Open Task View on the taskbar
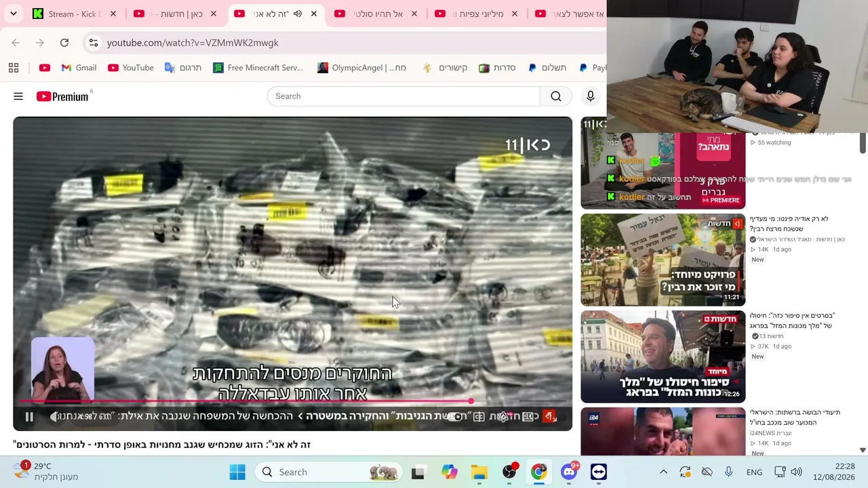The height and width of the screenshot is (488, 868). point(418,472)
